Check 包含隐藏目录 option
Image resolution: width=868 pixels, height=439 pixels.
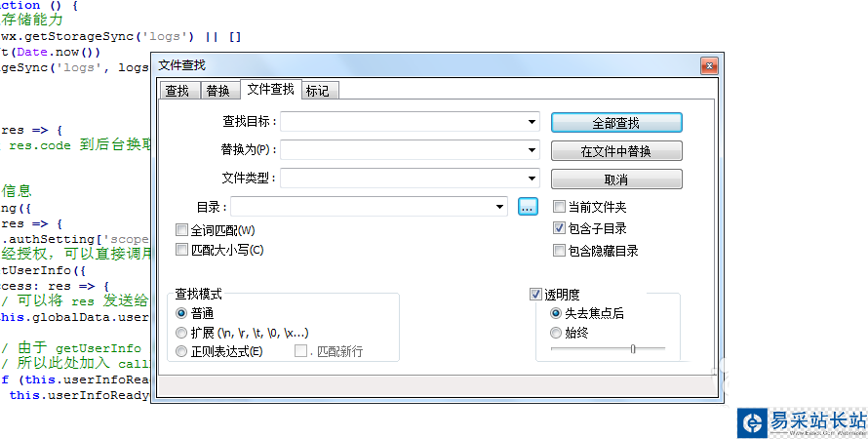[559, 251]
